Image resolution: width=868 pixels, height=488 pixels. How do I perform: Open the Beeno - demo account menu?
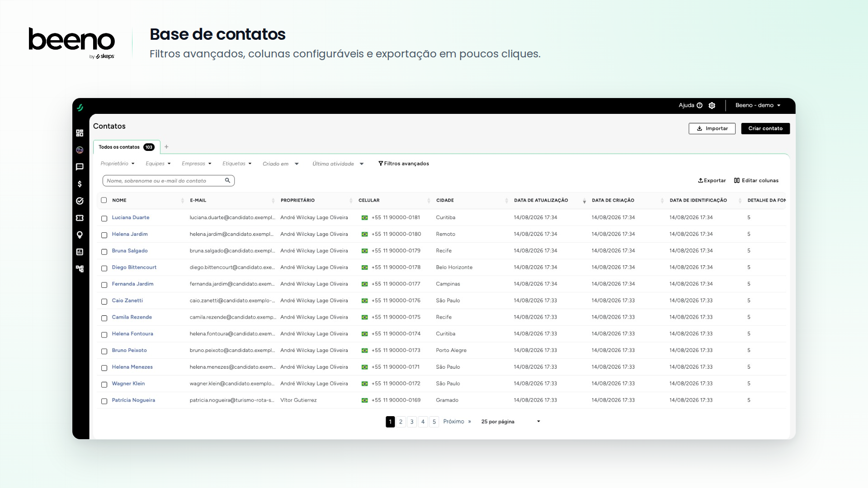click(x=758, y=105)
